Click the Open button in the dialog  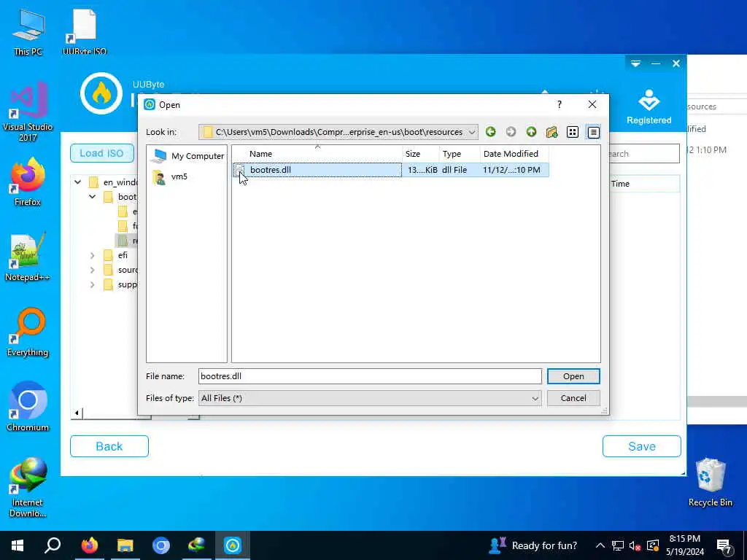[573, 376]
